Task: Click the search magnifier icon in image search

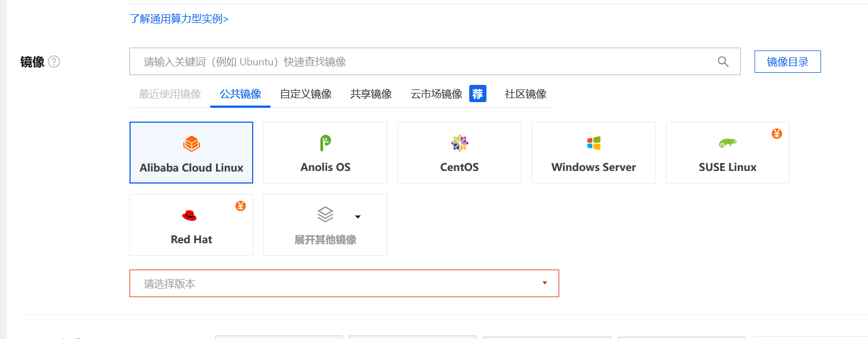Action: (723, 61)
